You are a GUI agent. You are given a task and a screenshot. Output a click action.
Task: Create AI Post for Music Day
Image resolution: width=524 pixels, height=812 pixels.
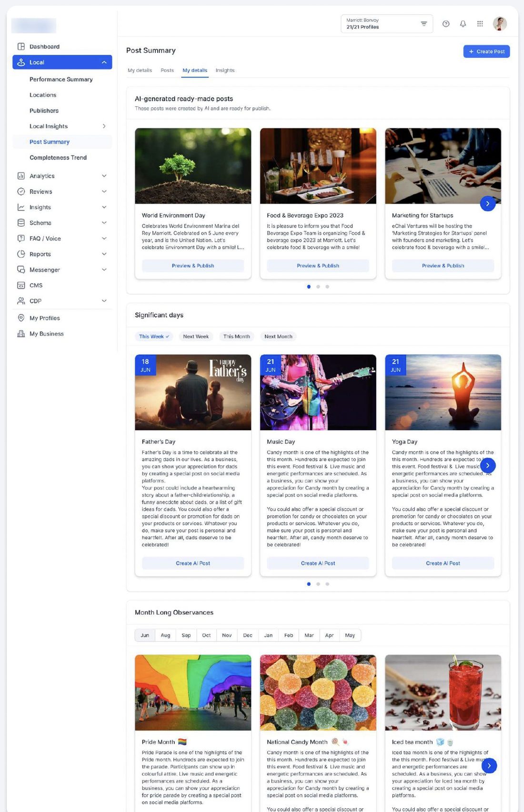click(x=318, y=563)
